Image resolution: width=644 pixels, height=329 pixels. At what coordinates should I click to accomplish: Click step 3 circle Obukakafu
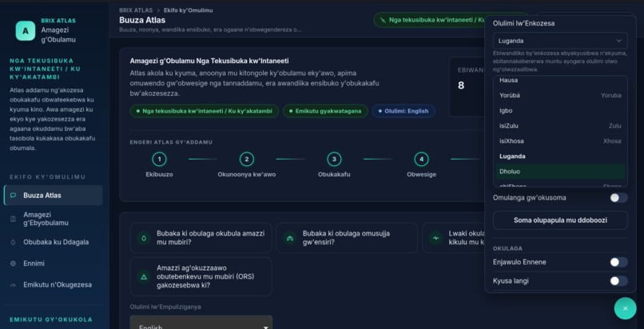click(334, 159)
